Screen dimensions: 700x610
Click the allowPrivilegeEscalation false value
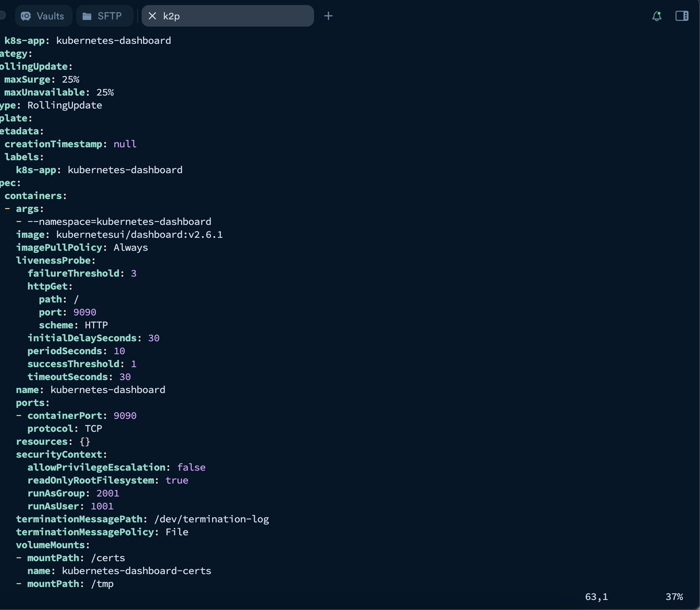click(x=191, y=467)
